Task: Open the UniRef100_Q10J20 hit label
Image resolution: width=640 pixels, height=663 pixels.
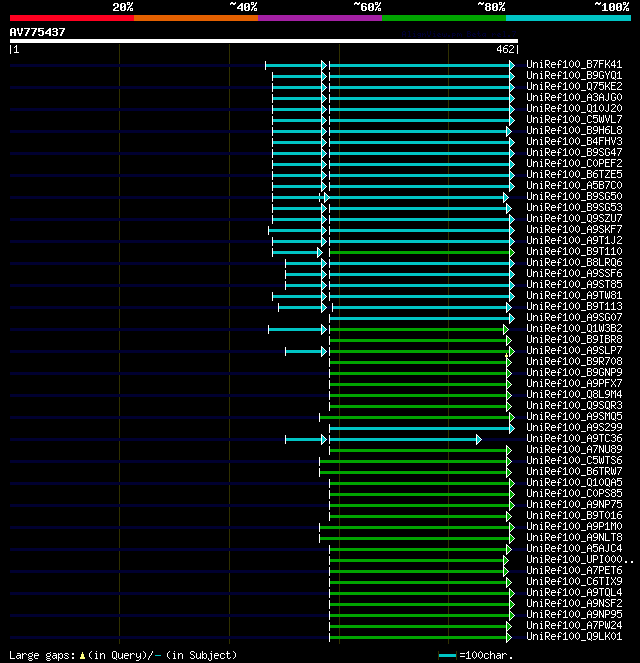Action: (574, 108)
